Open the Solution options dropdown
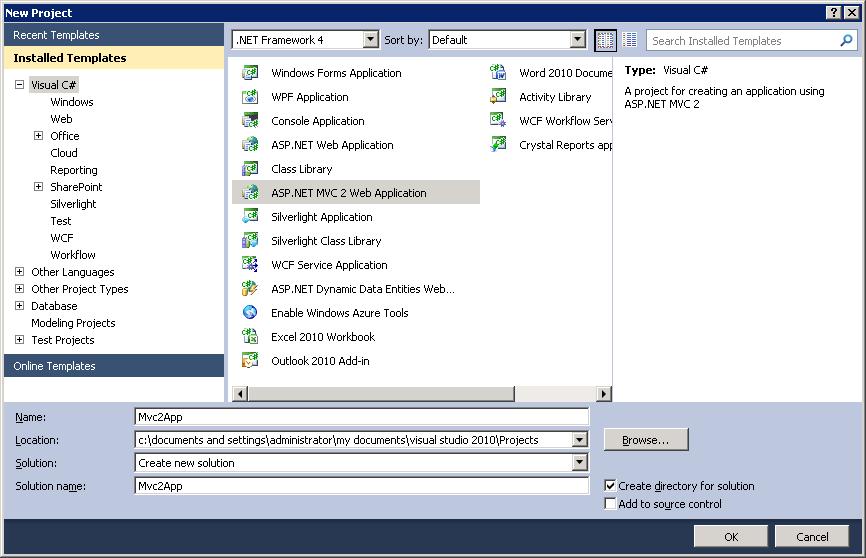The image size is (866, 558). click(579, 462)
